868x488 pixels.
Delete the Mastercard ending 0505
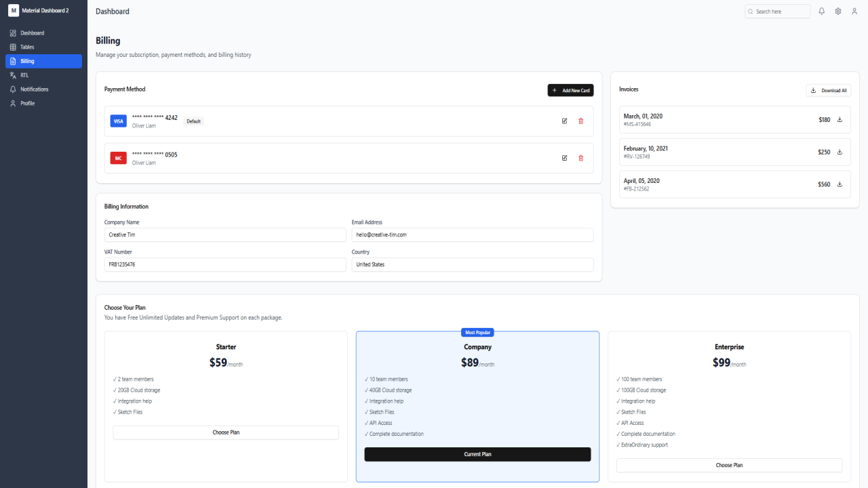pos(580,158)
